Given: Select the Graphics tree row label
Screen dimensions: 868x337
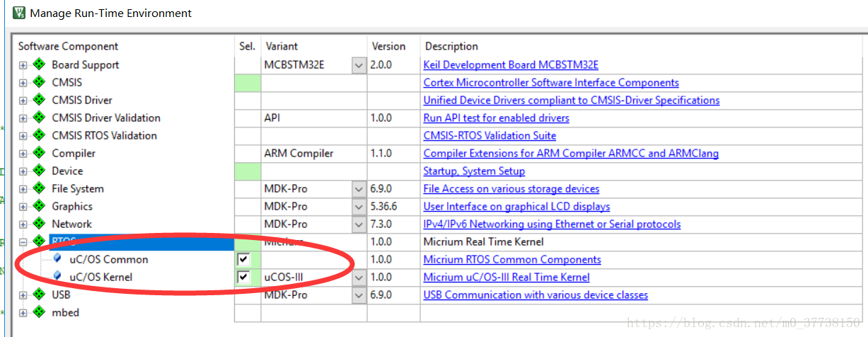Looking at the screenshot, I should (72, 206).
